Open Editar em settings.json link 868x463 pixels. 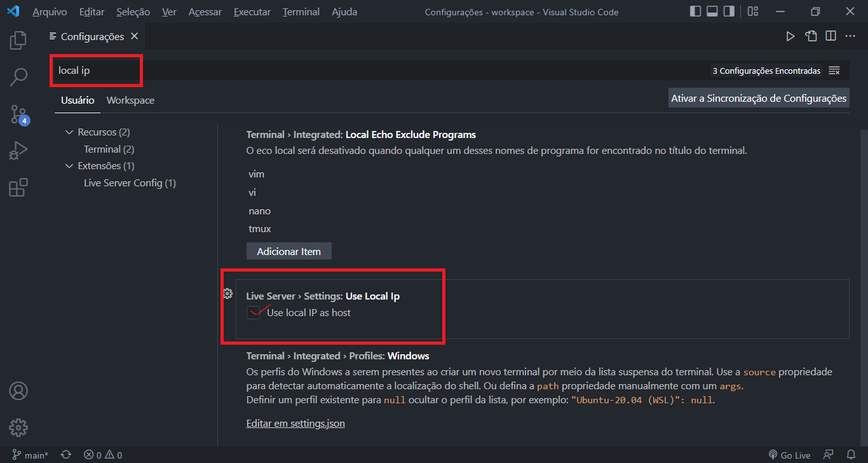[295, 423]
